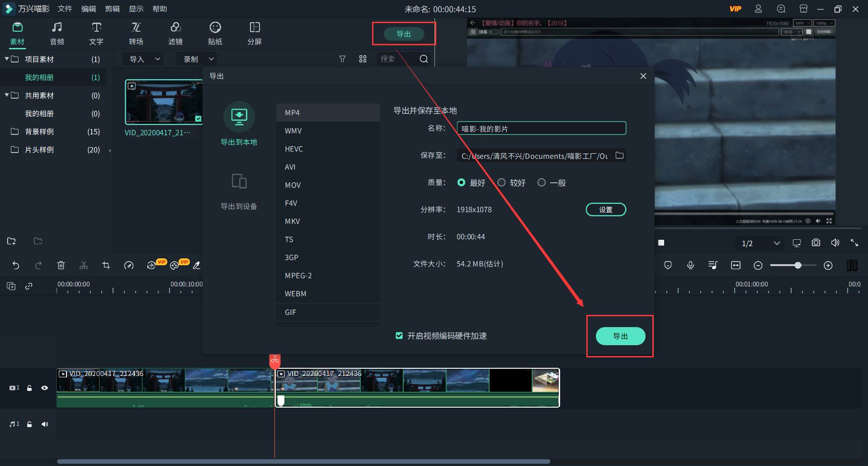Browse for save folder icon
Image resolution: width=868 pixels, height=466 pixels.
pos(620,156)
